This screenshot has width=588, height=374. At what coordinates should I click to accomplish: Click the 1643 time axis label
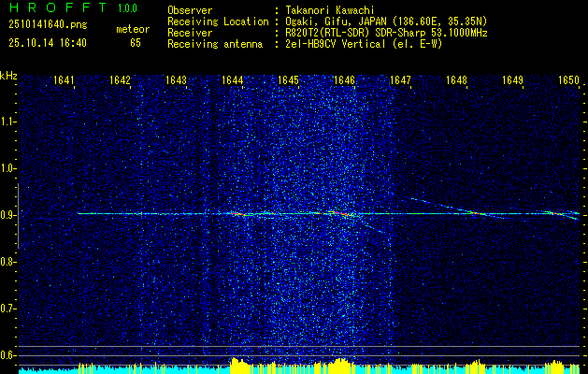tap(176, 79)
